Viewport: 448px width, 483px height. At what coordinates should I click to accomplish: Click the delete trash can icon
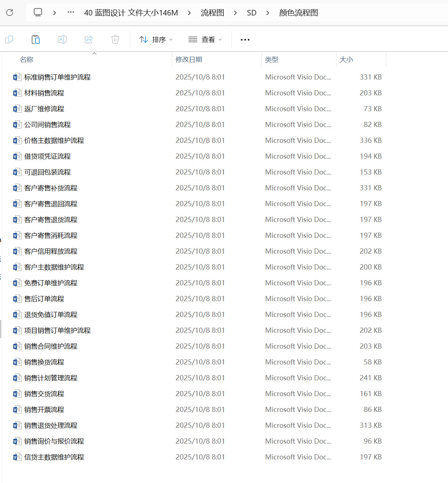pyautogui.click(x=115, y=39)
